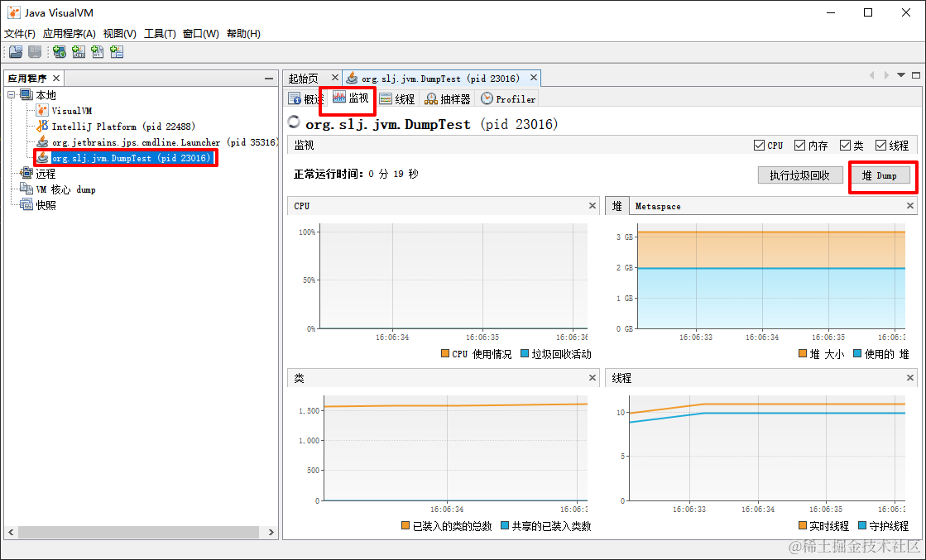Click the IntelliJ Platform node icon
The image size is (926, 560).
[42, 127]
